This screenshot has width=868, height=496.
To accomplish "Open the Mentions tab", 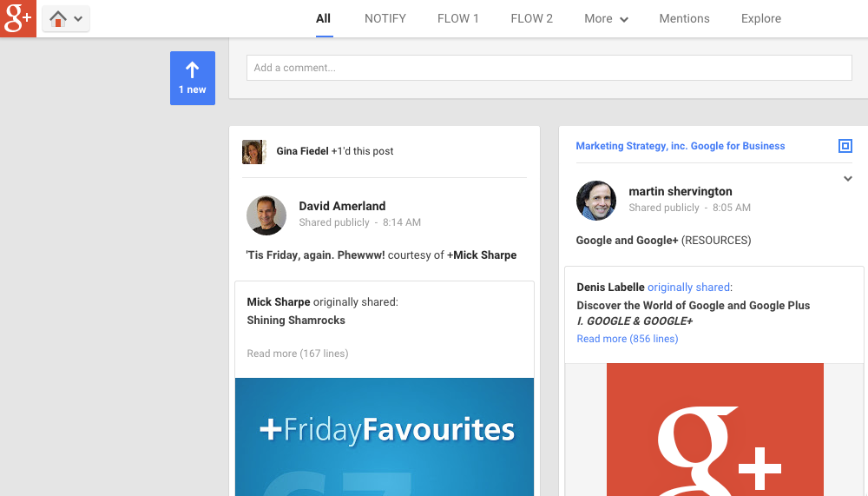I will [x=684, y=19].
